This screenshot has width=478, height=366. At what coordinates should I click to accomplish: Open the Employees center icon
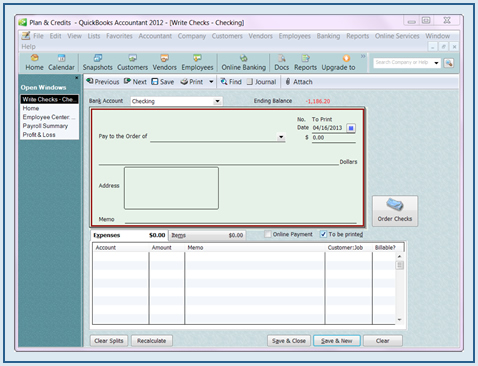[x=197, y=63]
